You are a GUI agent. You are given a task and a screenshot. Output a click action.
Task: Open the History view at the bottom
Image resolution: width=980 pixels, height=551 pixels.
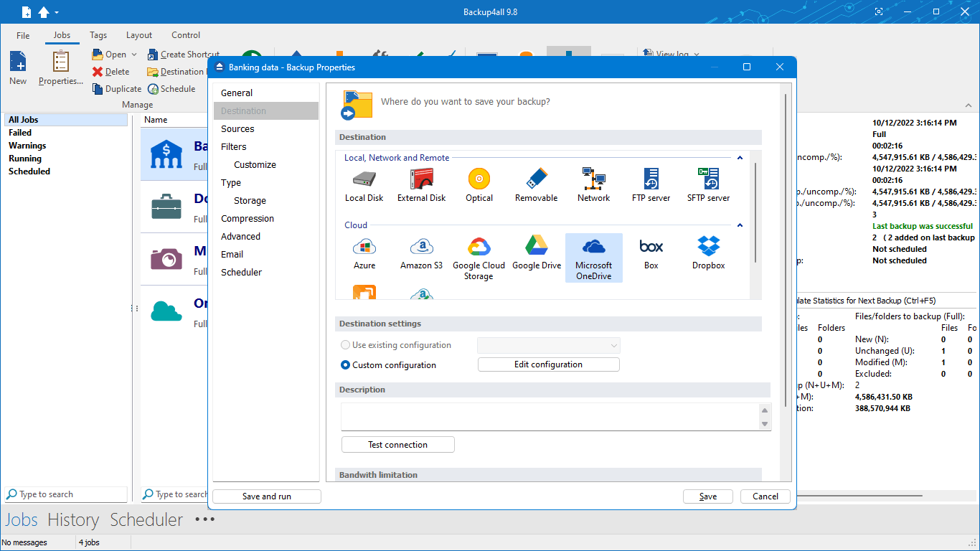pyautogui.click(x=73, y=519)
